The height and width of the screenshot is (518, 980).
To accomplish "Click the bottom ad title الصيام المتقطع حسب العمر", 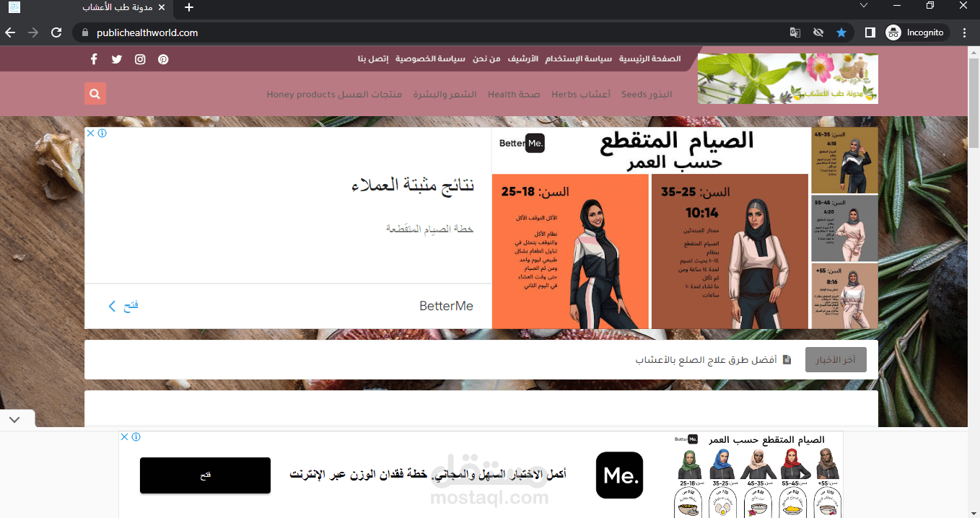I will click(x=766, y=439).
